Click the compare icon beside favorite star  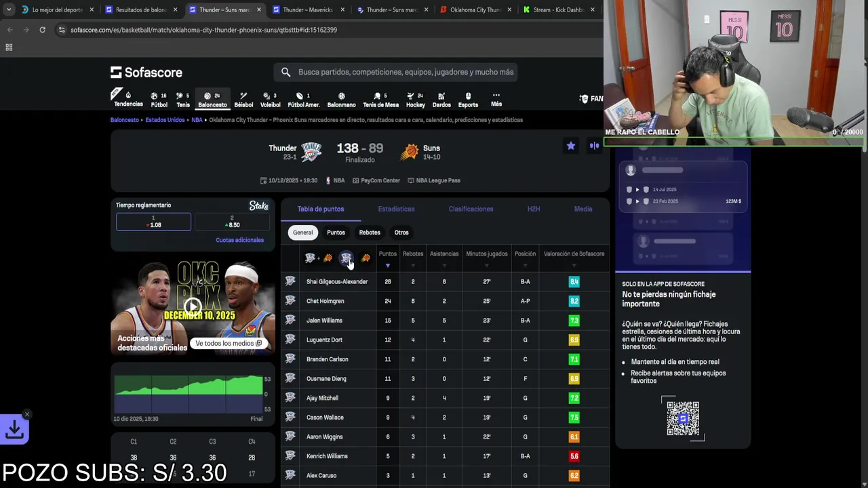point(594,146)
